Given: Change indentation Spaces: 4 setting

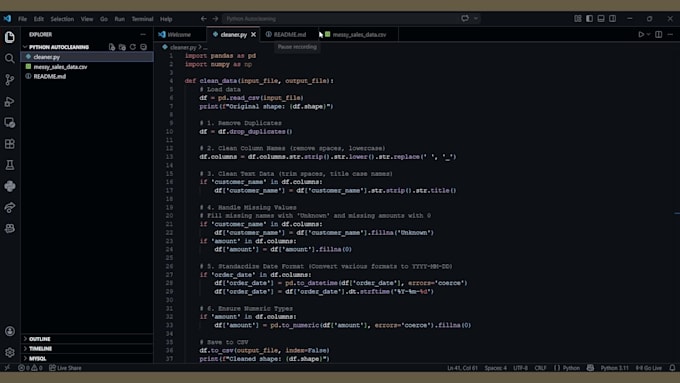Looking at the screenshot, I should (x=495, y=368).
